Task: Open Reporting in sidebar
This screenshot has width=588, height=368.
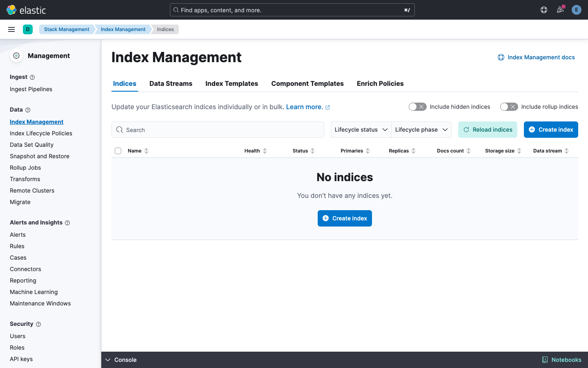Action: click(x=23, y=280)
